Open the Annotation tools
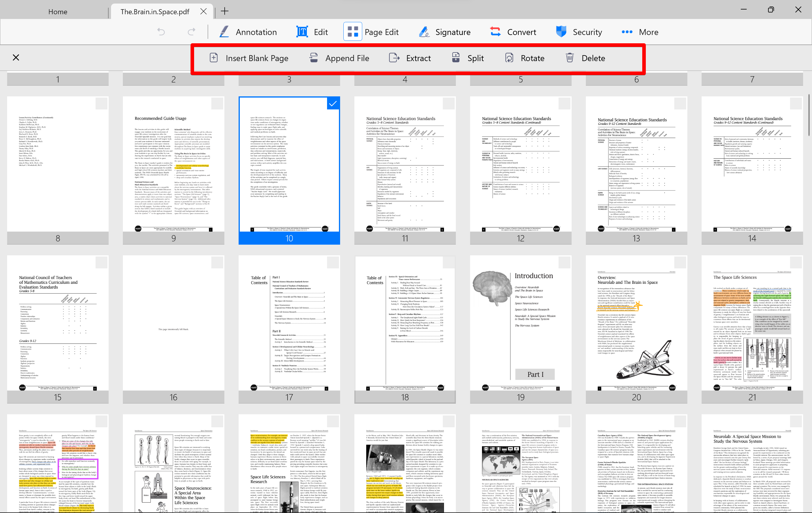 coord(248,32)
